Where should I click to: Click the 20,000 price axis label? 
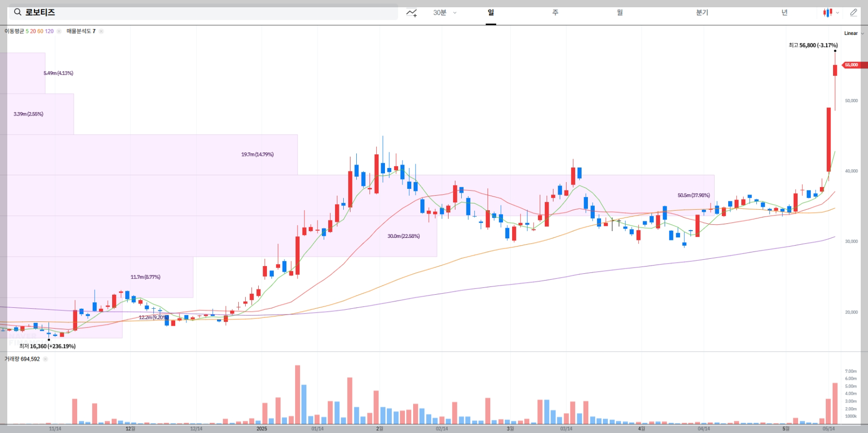click(851, 312)
